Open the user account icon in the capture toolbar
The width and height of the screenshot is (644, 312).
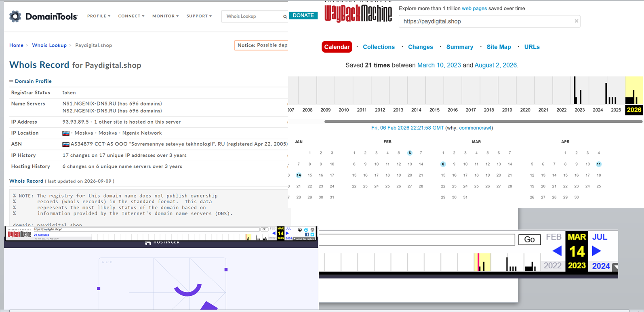click(300, 230)
